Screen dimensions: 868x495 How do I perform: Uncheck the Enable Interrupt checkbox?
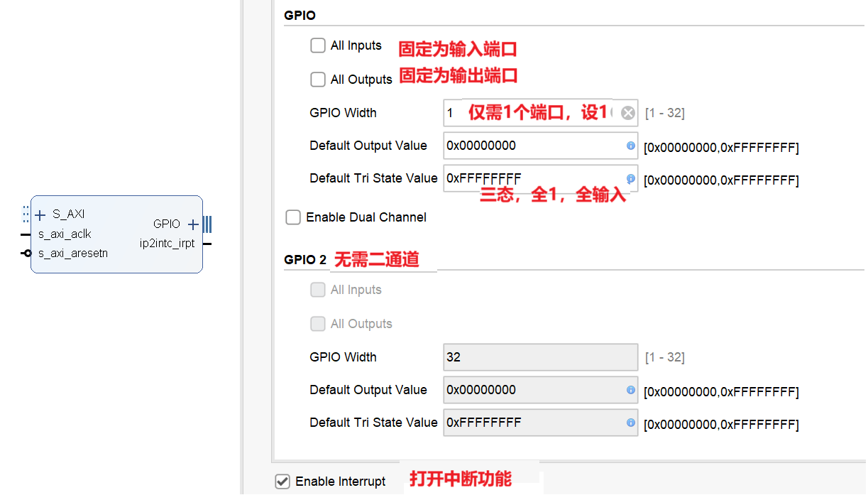[282, 482]
